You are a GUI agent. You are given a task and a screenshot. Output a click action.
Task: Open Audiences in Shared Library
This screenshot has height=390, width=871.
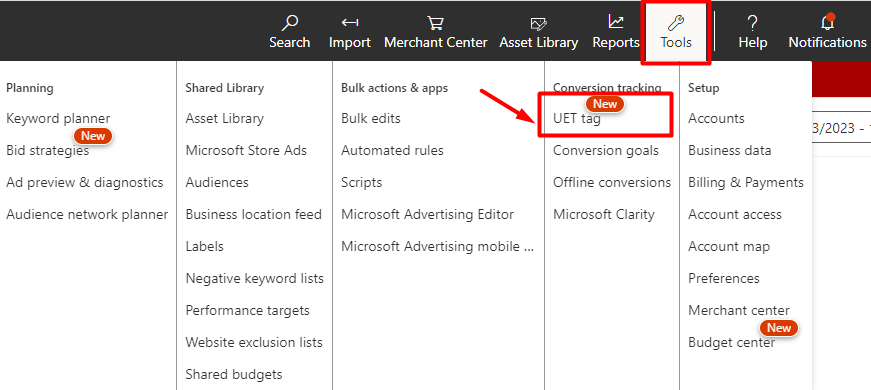(x=217, y=182)
